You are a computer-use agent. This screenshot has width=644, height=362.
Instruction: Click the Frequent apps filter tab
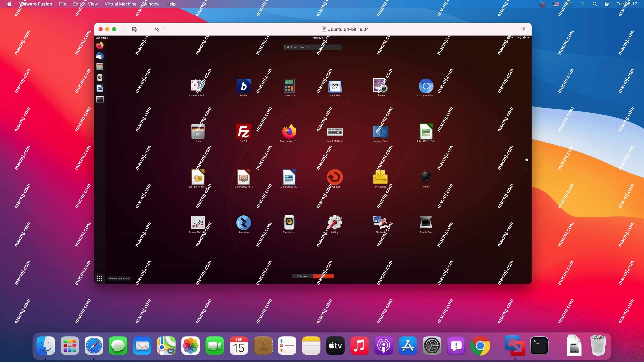[302, 276]
